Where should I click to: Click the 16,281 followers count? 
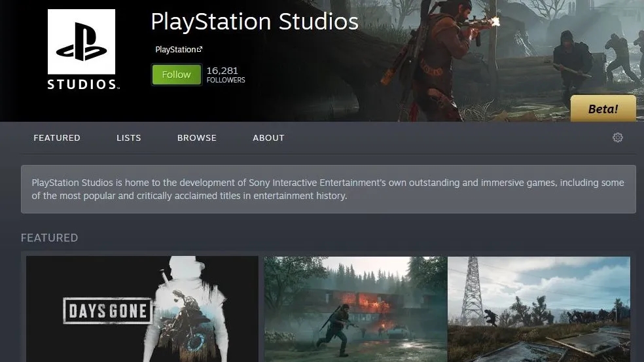pos(222,70)
